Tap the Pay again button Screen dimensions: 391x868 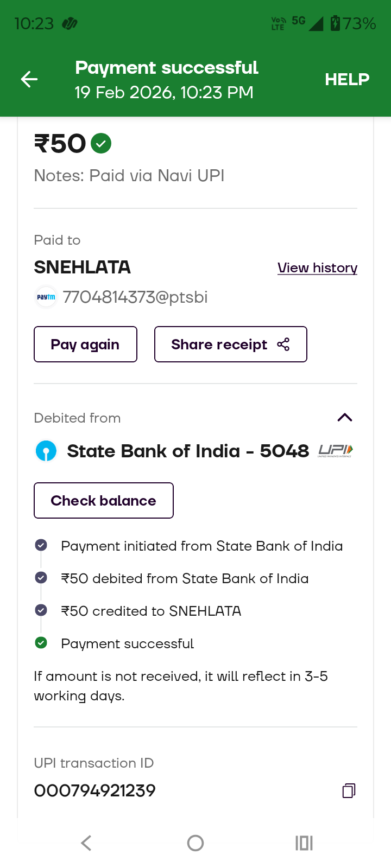point(85,344)
